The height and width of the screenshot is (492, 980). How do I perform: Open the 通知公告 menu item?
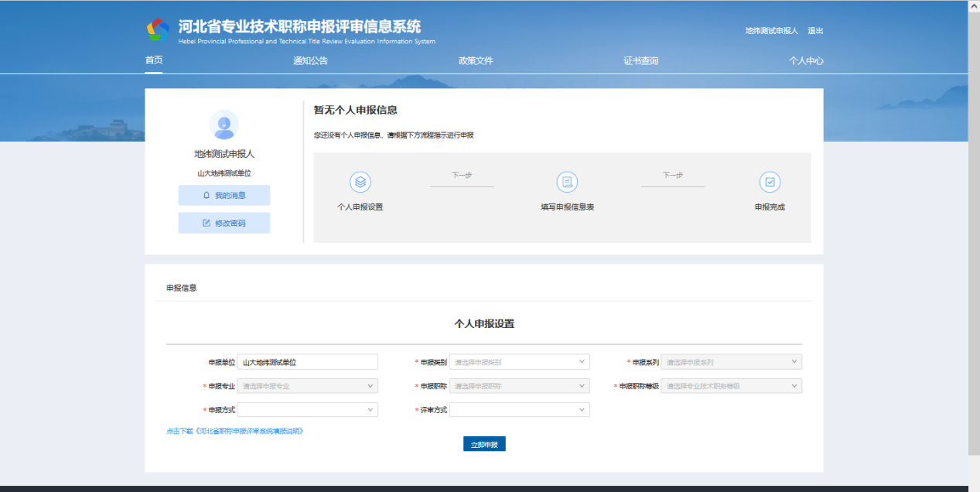click(310, 60)
